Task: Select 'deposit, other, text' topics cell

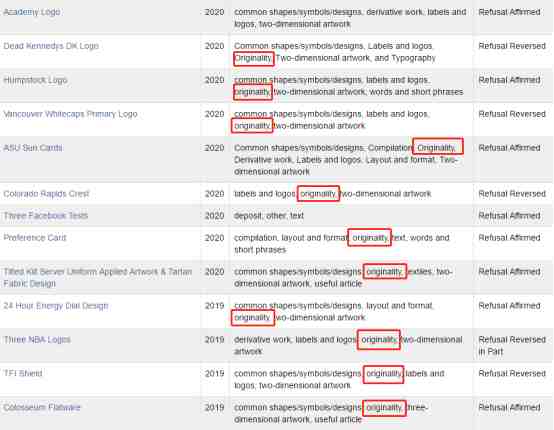Action: pos(269,216)
